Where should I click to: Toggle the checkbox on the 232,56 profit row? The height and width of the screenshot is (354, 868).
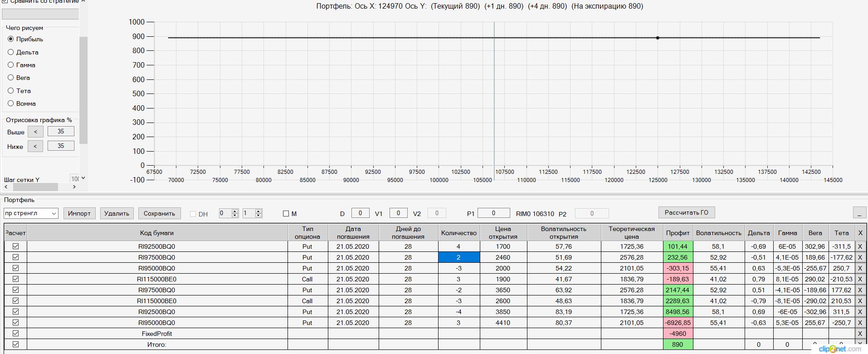[16, 257]
